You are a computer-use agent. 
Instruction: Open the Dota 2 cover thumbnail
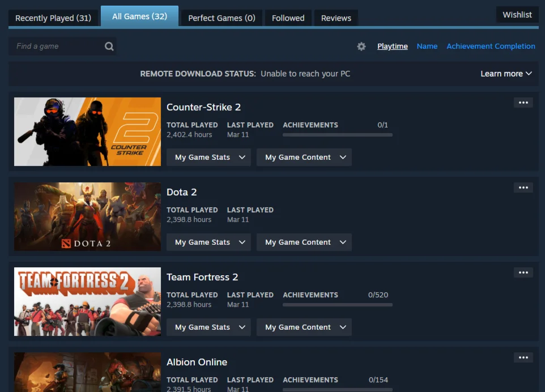(x=88, y=216)
